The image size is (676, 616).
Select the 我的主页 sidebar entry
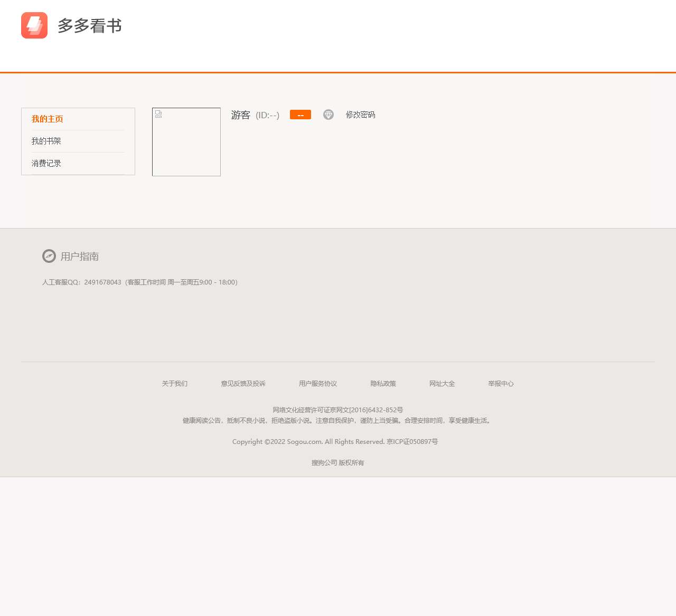click(x=47, y=119)
